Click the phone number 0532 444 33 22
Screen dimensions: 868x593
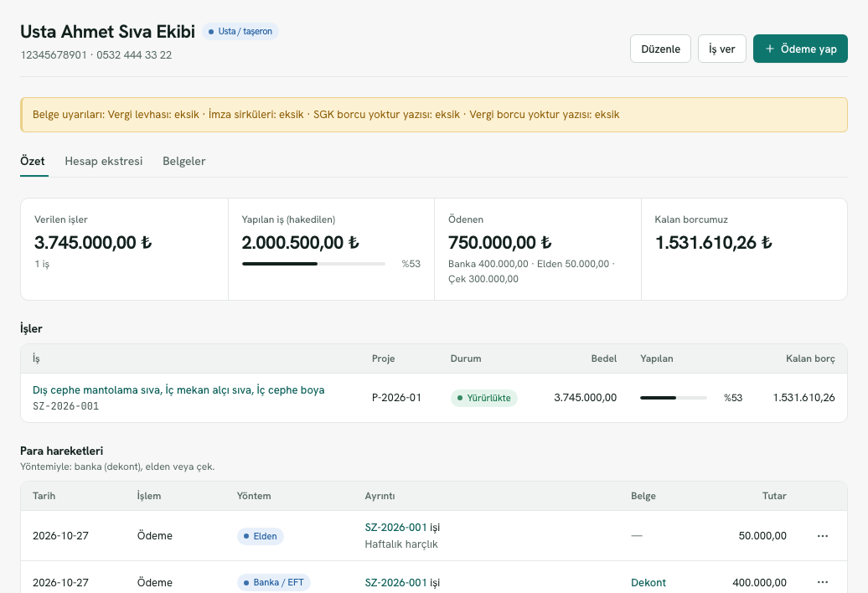[x=134, y=54]
